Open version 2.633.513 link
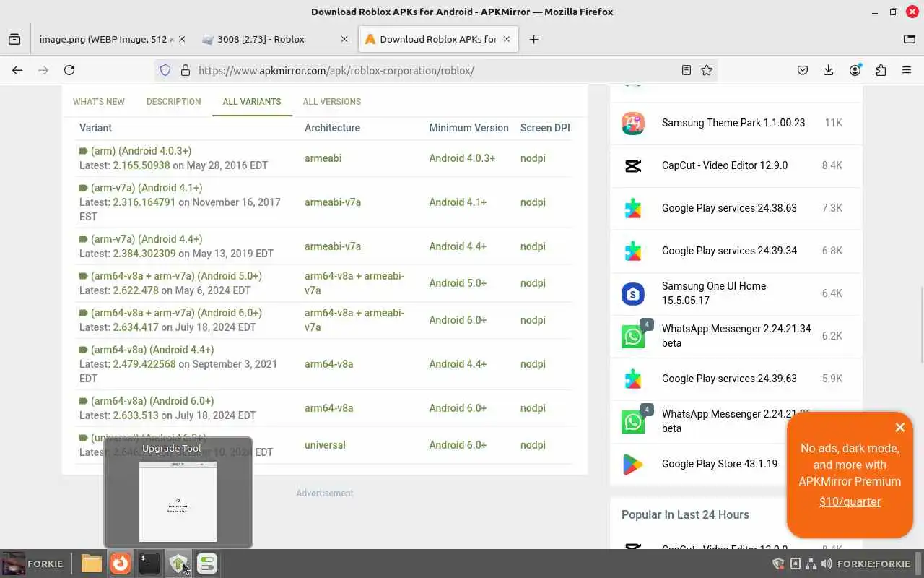The image size is (924, 578). coord(136,415)
